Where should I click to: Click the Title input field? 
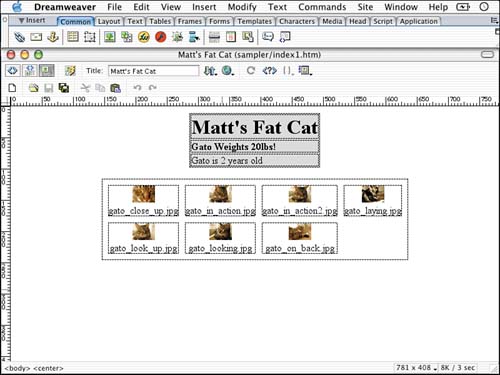click(x=153, y=71)
